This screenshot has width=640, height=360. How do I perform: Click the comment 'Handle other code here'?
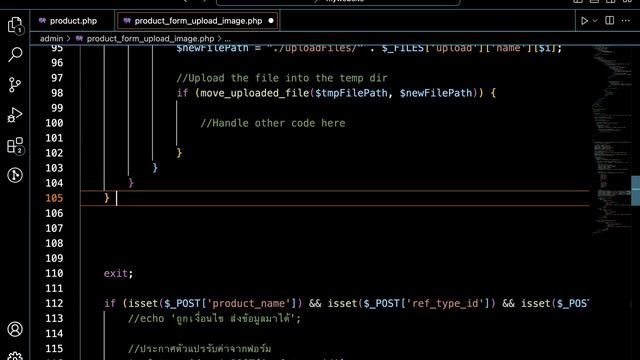273,123
